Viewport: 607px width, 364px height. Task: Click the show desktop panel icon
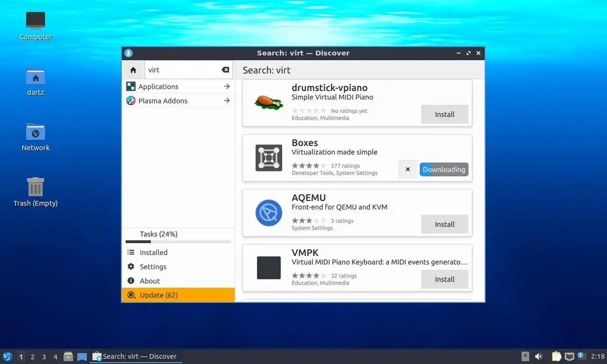pos(82,356)
